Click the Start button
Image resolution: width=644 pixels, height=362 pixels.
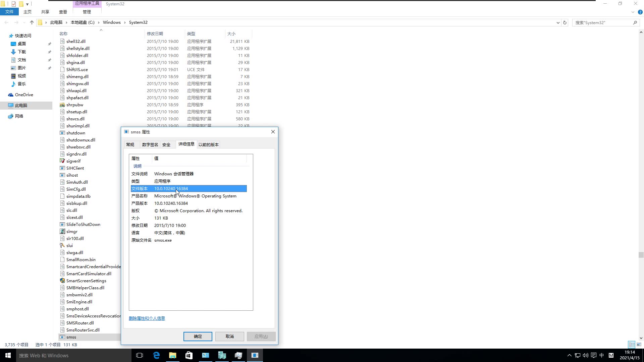pyautogui.click(x=8, y=355)
